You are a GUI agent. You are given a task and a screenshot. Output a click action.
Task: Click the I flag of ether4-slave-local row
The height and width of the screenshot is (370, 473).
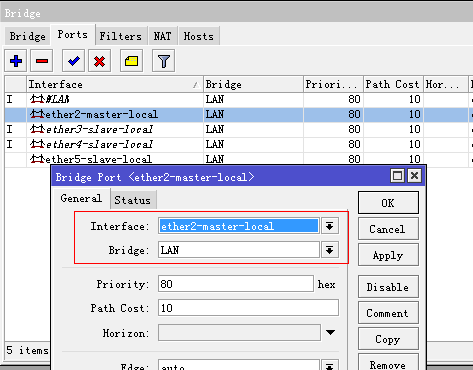(x=10, y=144)
